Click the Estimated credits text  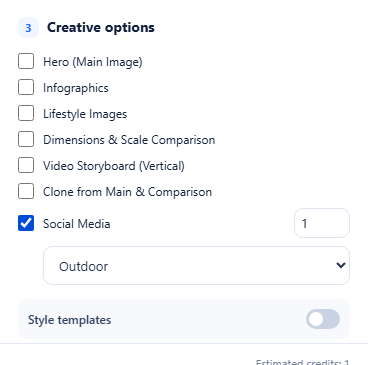pyautogui.click(x=302, y=362)
